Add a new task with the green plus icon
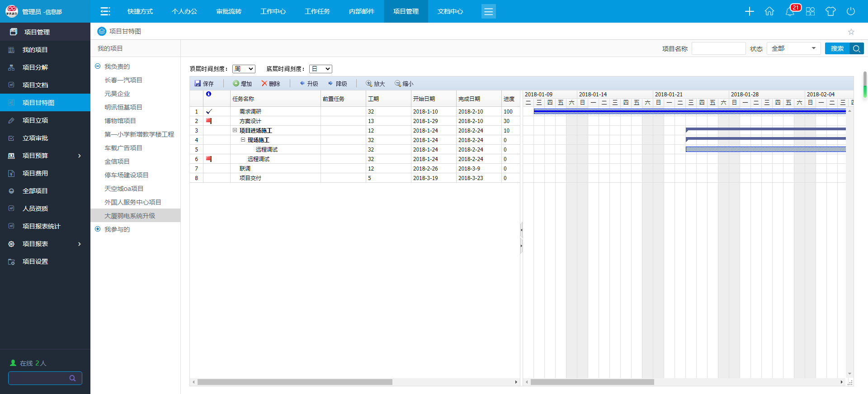Image resolution: width=868 pixels, height=394 pixels. tap(236, 84)
